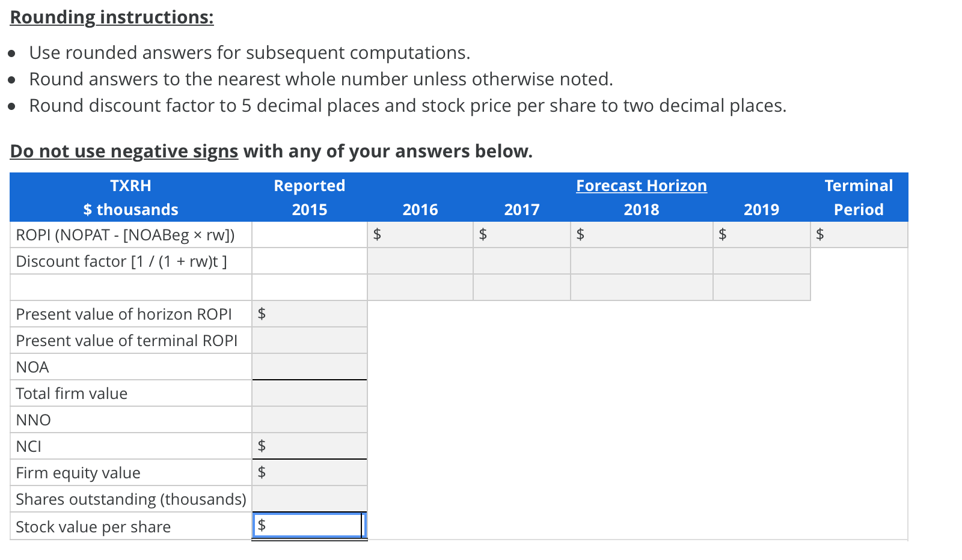Click the '2017' column header
This screenshot has width=962, height=560.
522,210
